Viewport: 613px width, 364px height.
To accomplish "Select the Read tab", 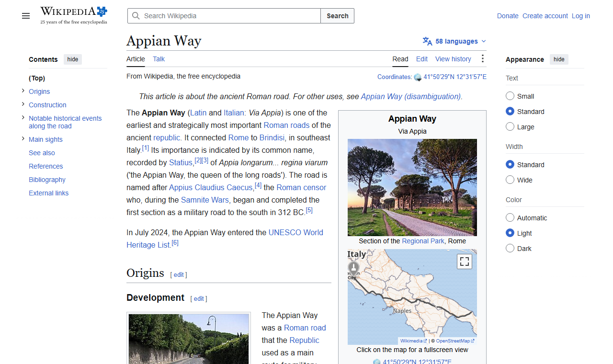I will tap(400, 59).
